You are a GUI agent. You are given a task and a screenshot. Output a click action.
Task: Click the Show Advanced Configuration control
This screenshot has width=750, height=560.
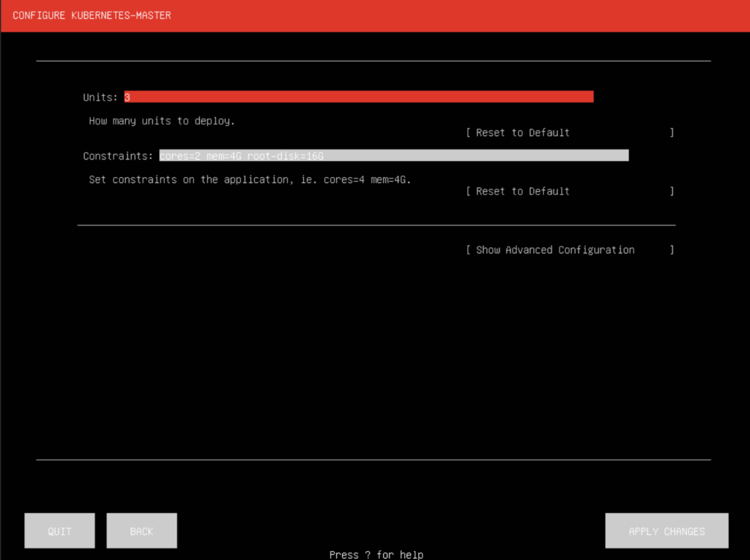pyautogui.click(x=551, y=250)
